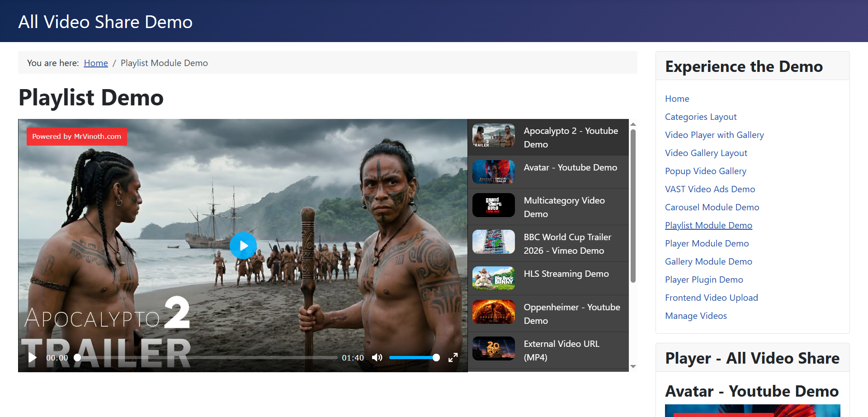Viewport: 868px width, 417px height.
Task: Click the small play icon in control bar
Action: pyautogui.click(x=32, y=358)
